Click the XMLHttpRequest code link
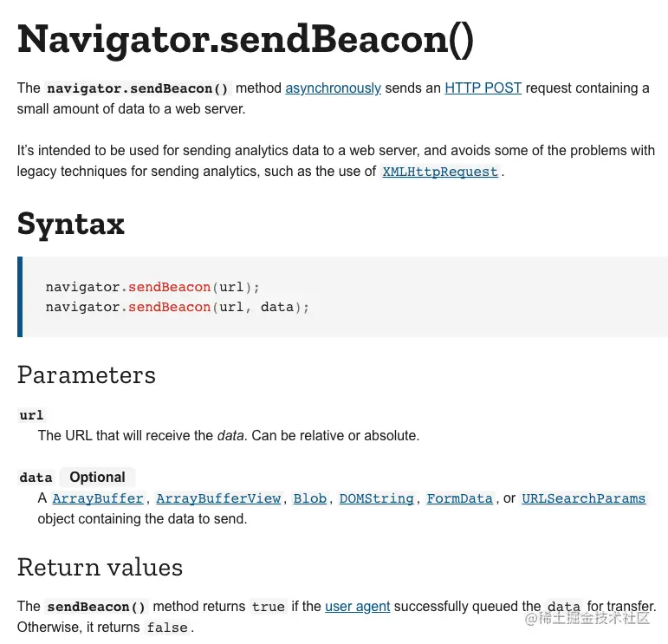Image resolution: width=668 pixels, height=644 pixels. click(440, 172)
